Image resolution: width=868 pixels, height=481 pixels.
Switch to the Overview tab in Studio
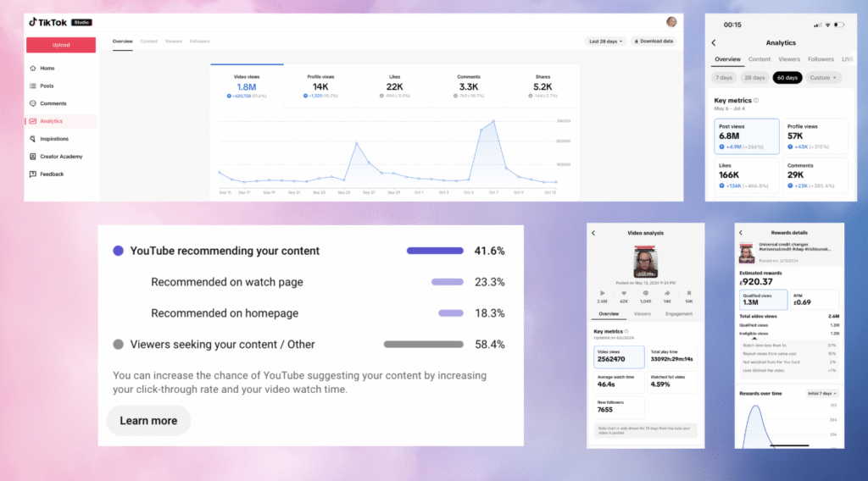(x=122, y=41)
